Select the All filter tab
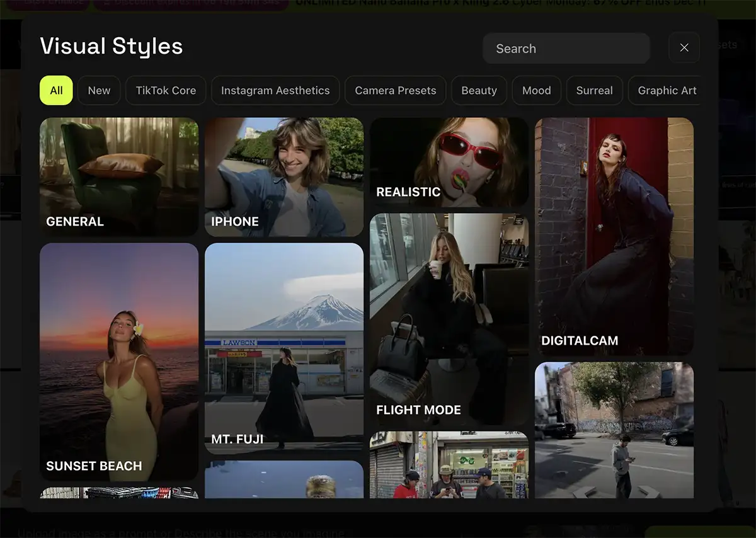 coord(56,91)
